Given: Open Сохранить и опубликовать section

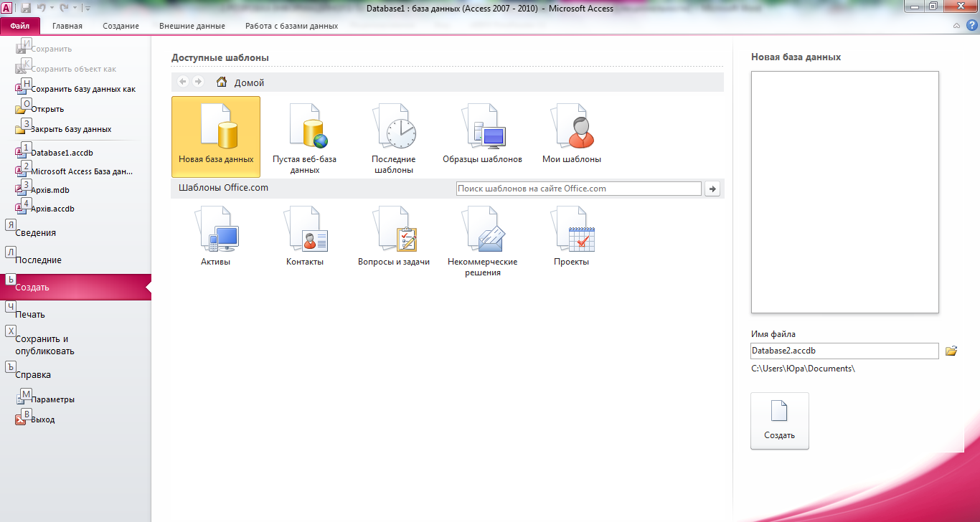Looking at the screenshot, I should [x=75, y=345].
